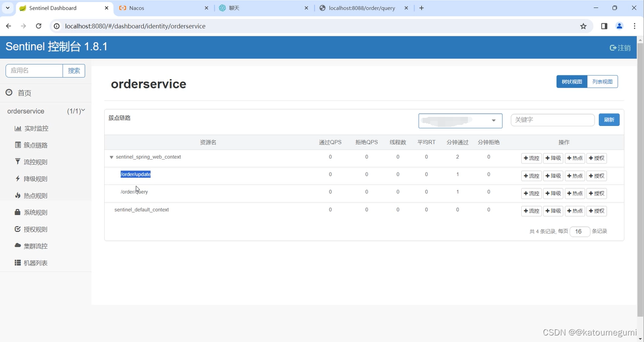Add 热点 rule for /order/update
Screen dimensions: 644x342
coord(575,176)
